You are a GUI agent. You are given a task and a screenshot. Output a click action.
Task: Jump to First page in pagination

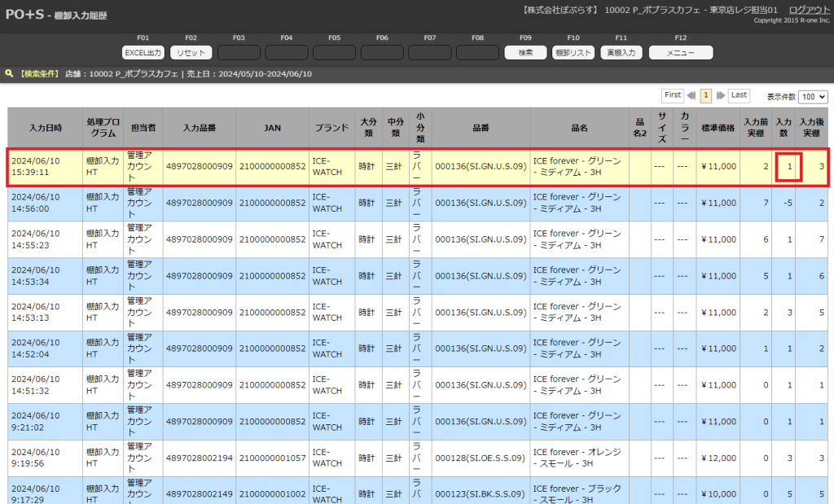672,95
